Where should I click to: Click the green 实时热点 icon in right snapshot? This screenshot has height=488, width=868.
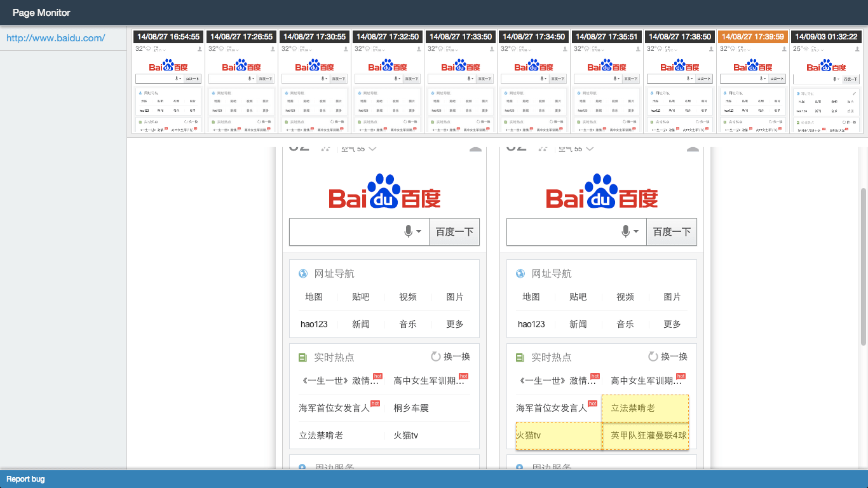(x=520, y=358)
